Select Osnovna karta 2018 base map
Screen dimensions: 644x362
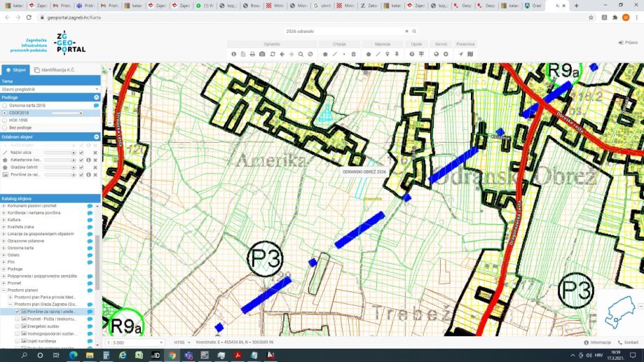4,105
